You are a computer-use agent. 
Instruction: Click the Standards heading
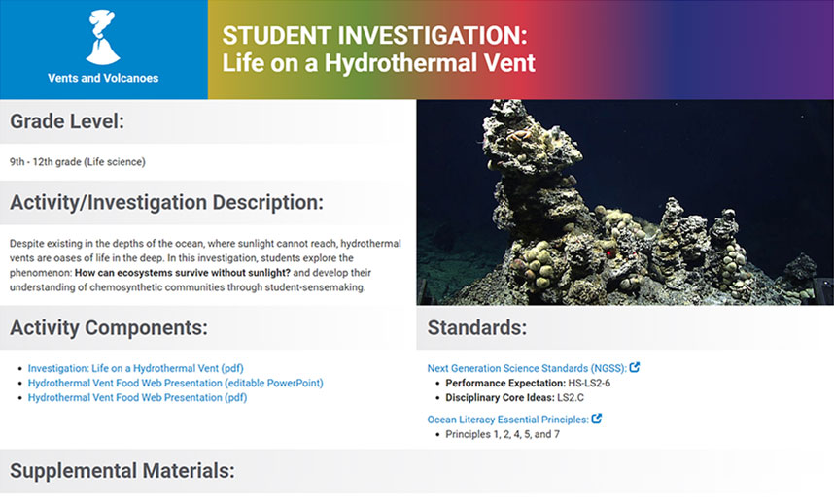pyautogui.click(x=477, y=328)
